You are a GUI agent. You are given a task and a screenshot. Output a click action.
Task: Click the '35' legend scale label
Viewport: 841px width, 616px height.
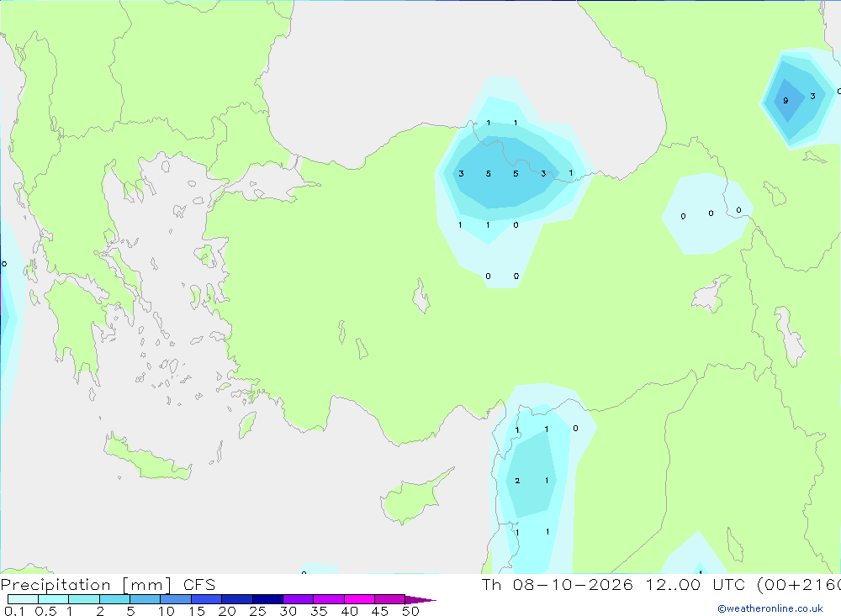coord(319,611)
